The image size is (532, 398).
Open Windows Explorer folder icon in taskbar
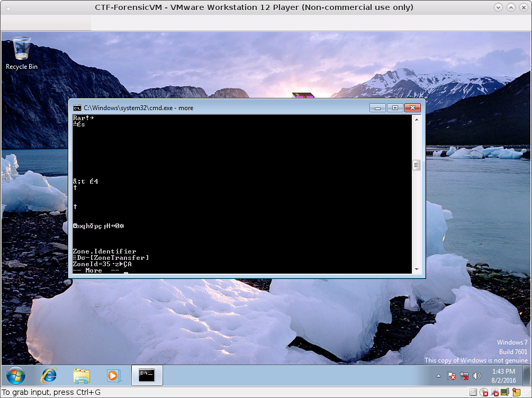pos(82,376)
